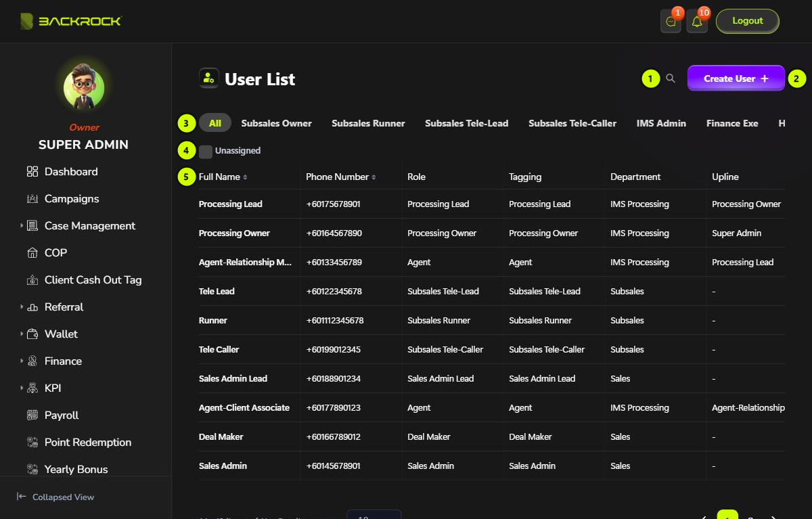Click the Create User button

pos(736,78)
